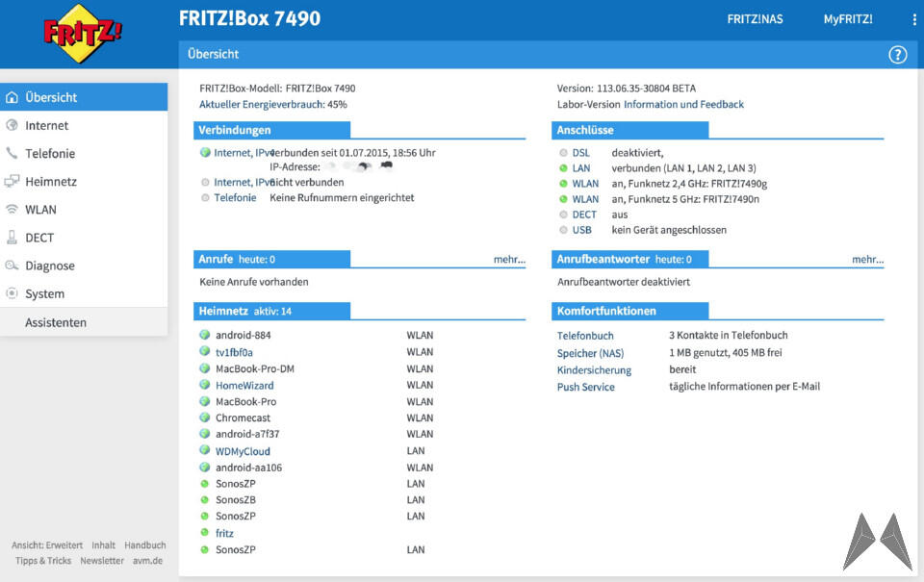Open the WLAN link for the 5 GHz network
The height and width of the screenshot is (582, 924).
tap(585, 199)
